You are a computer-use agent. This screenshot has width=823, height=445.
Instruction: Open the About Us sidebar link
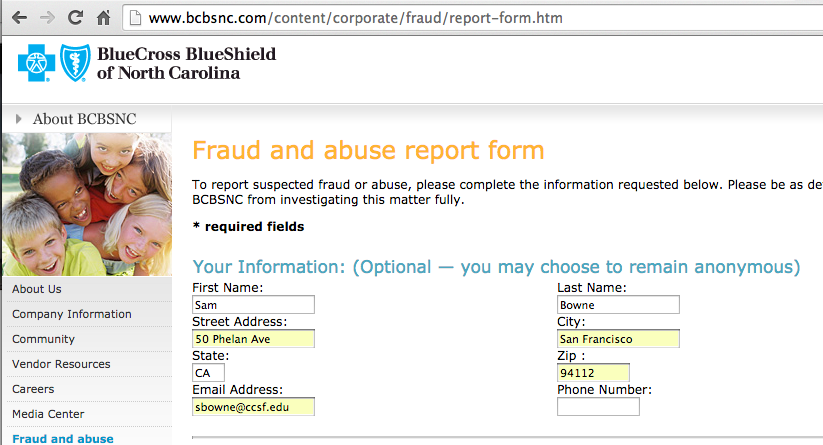(x=37, y=289)
